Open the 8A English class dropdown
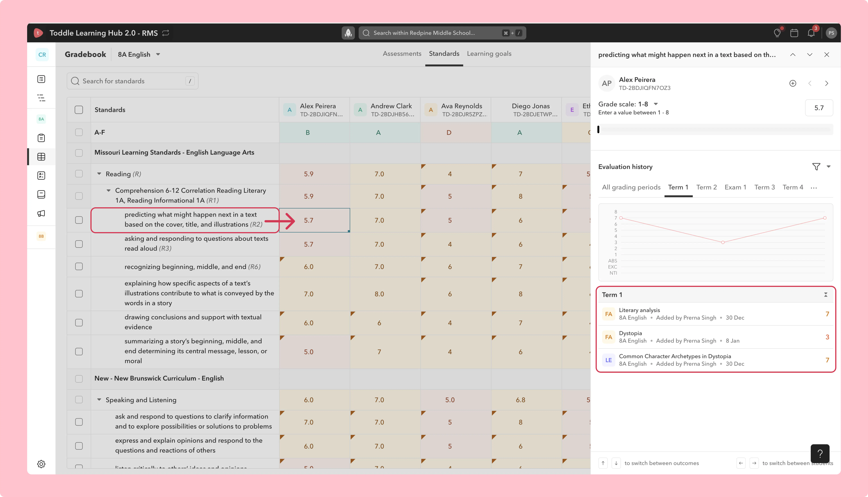This screenshot has height=497, width=868. click(139, 55)
